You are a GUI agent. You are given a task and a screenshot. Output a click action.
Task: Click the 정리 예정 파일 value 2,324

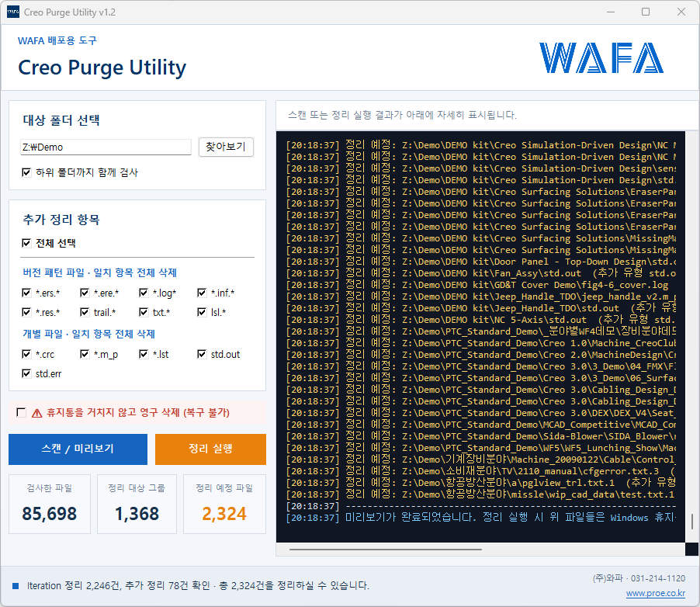point(224,514)
